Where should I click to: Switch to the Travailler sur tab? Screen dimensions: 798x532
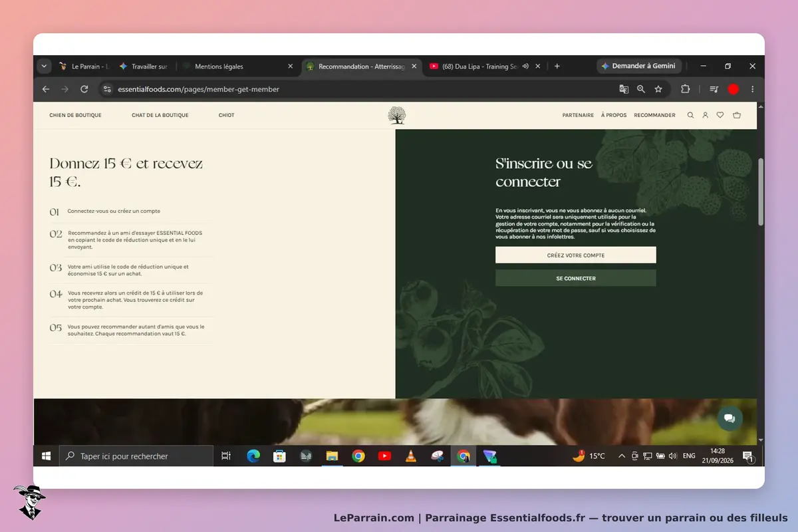point(144,66)
